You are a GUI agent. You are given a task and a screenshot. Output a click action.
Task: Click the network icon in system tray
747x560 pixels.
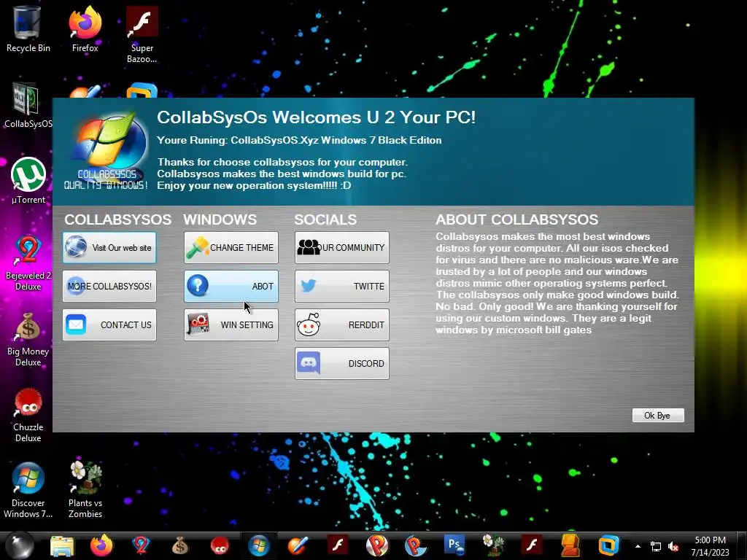click(x=656, y=547)
